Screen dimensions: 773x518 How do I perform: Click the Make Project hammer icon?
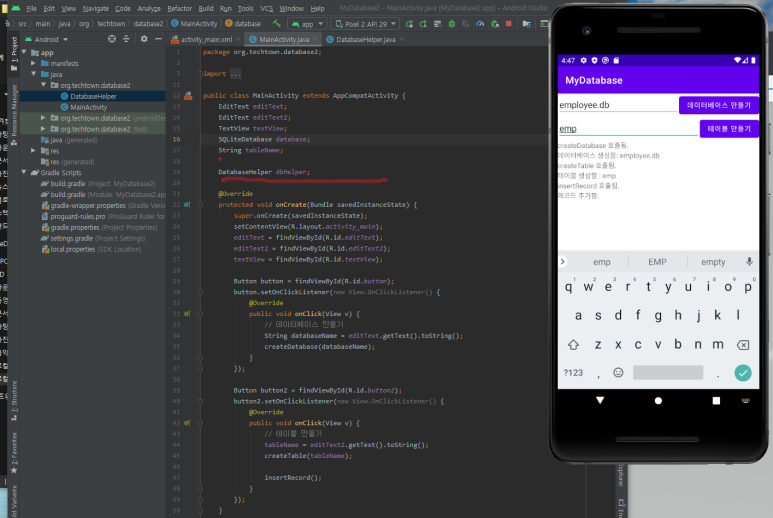click(277, 24)
